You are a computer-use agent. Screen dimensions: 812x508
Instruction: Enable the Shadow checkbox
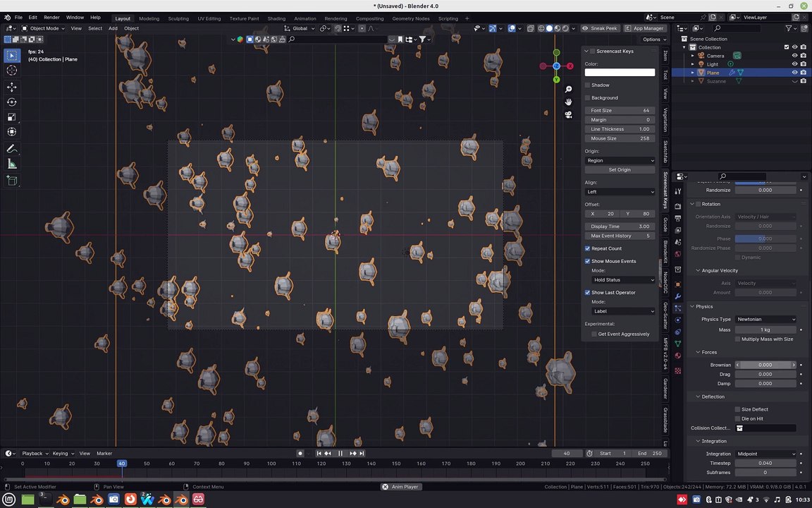588,85
